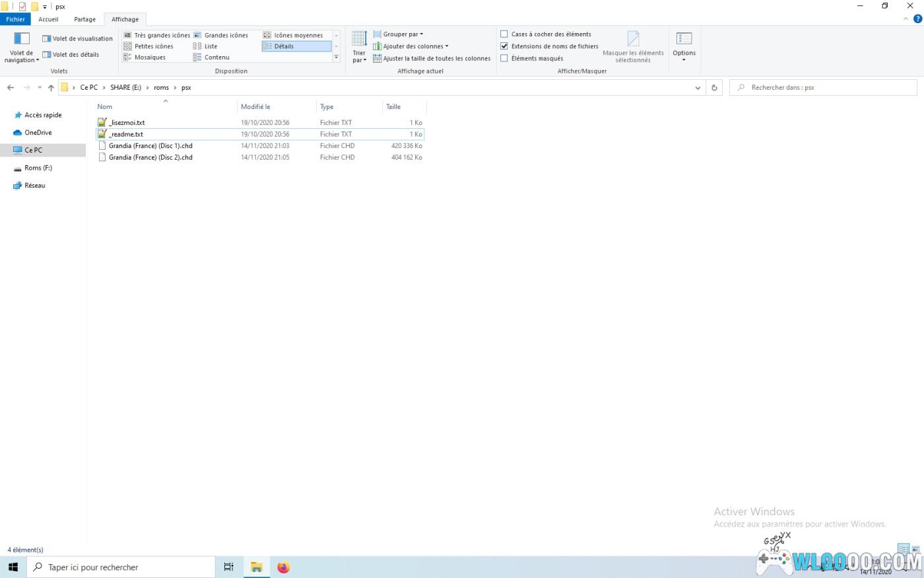Select the Volet des détails button
This screenshot has height=578, width=924.
pyautogui.click(x=71, y=55)
